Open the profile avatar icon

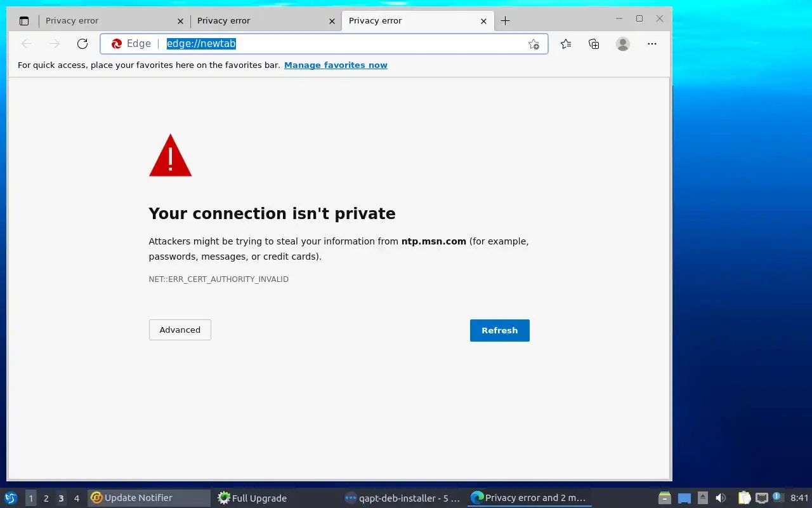click(623, 44)
